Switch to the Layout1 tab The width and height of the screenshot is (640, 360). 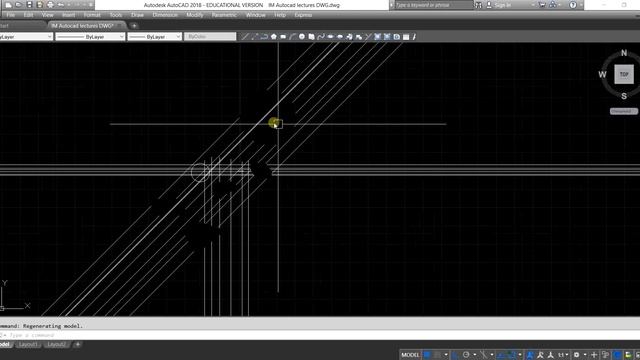pyautogui.click(x=28, y=344)
